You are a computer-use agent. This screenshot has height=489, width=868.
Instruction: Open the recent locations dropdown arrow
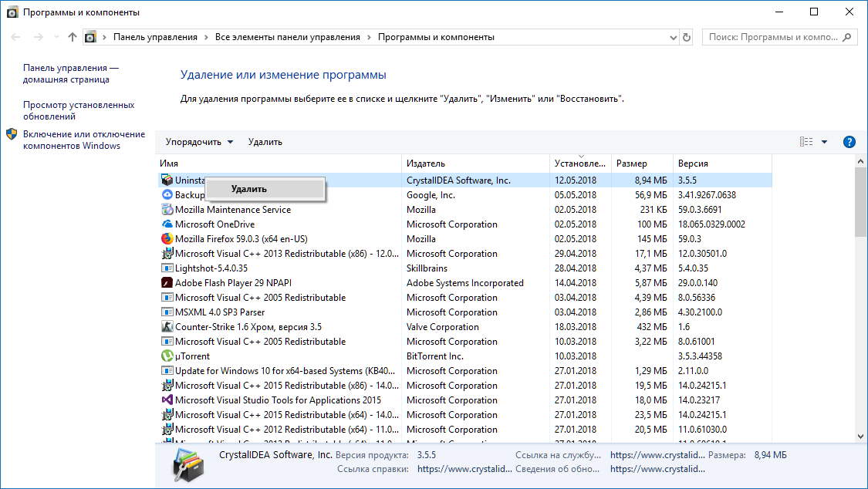coord(56,37)
